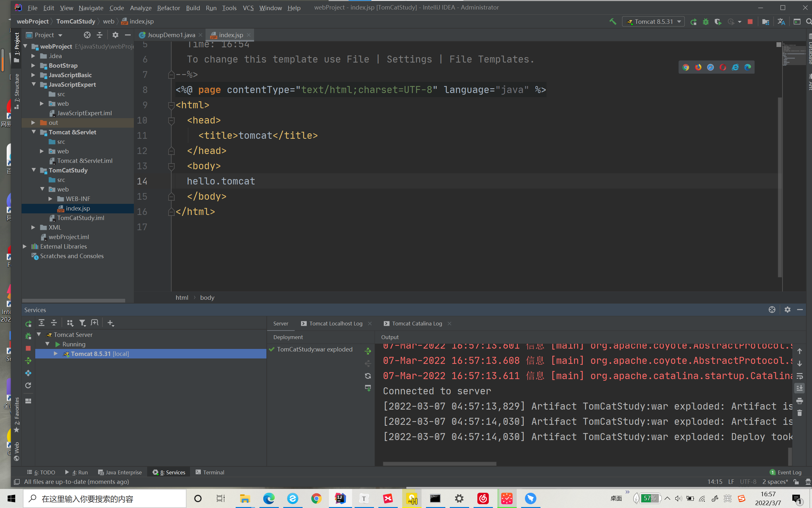This screenshot has height=508, width=812.
Task: Collapse the Tomcat Server node
Action: pyautogui.click(x=39, y=335)
